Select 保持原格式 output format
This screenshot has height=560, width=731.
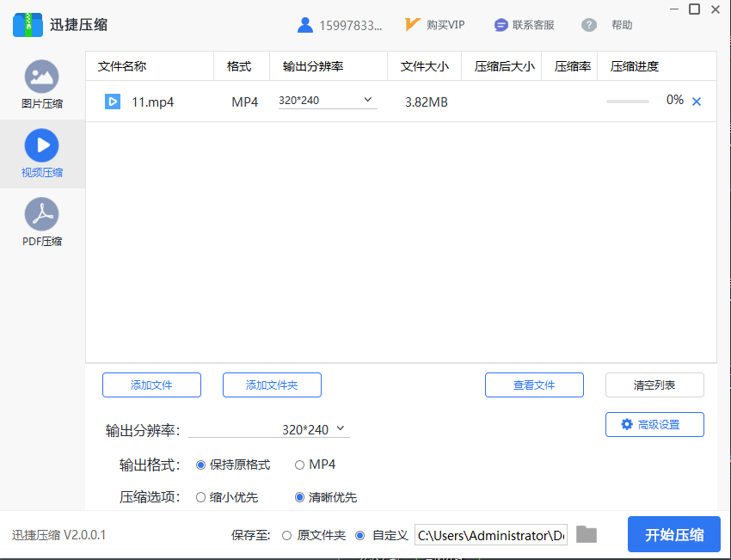click(200, 465)
